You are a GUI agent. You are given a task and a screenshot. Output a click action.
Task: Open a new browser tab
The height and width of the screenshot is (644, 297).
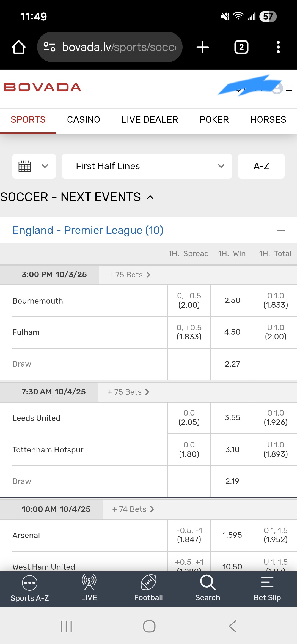[203, 47]
